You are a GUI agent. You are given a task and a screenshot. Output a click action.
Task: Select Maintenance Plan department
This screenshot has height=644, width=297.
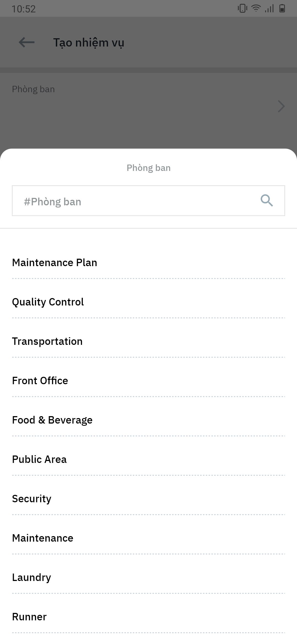pyautogui.click(x=55, y=263)
